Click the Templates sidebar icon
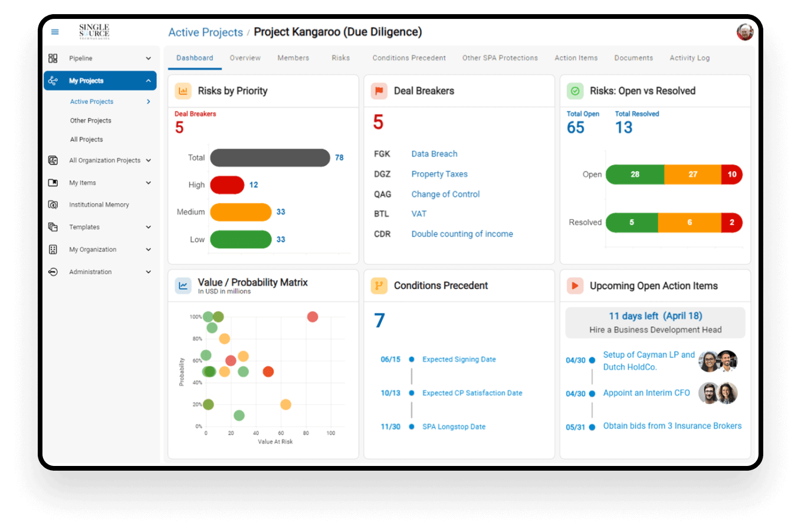Screen dimensions: 801x532 pos(53,227)
